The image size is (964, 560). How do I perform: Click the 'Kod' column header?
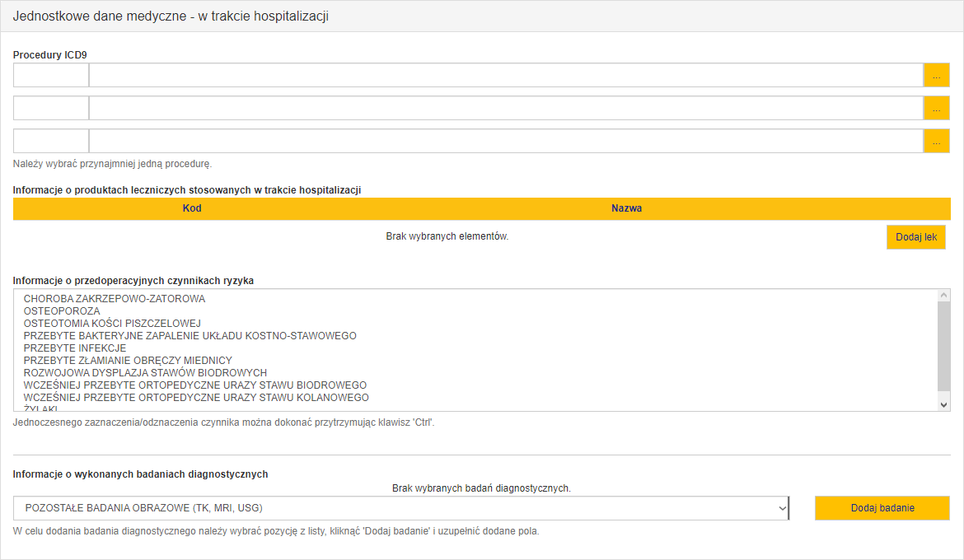pos(192,208)
